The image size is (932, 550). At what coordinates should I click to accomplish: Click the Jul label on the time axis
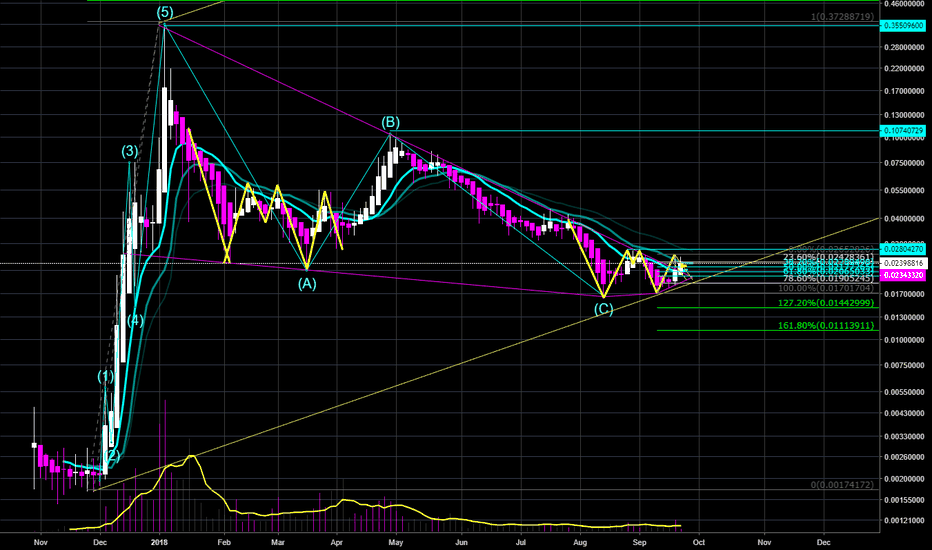tap(521, 542)
